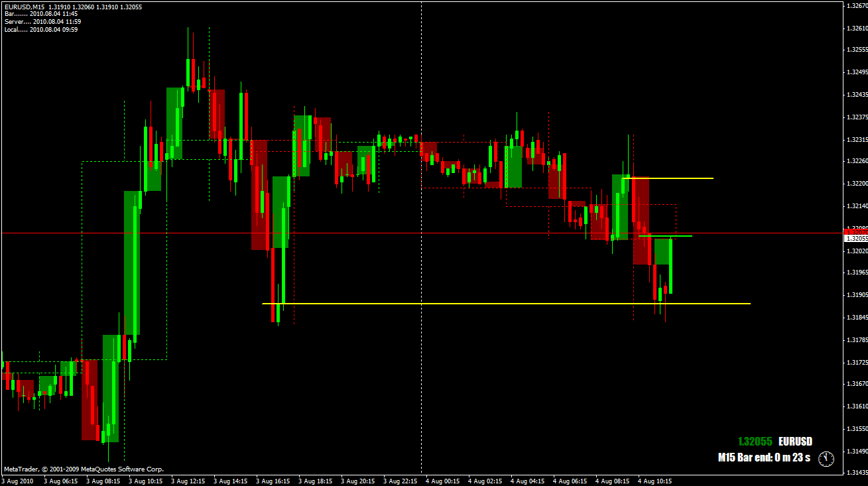This screenshot has height=486, width=868.
Task: Click the 1.32375 price scale label
Action: [x=857, y=117]
